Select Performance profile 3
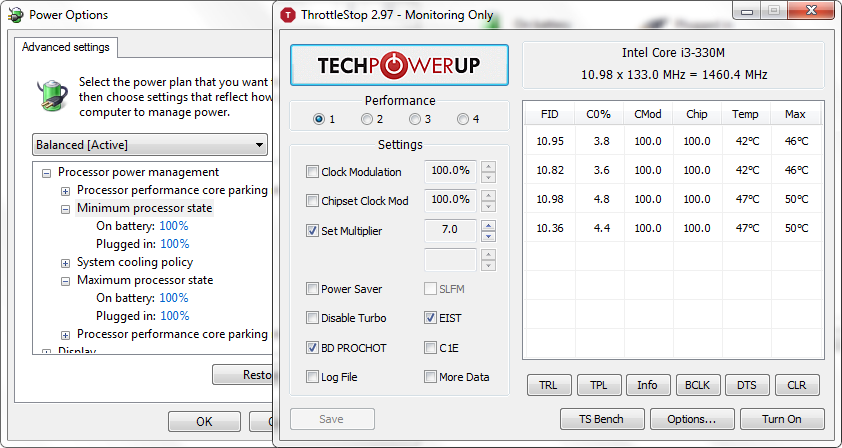 (415, 119)
